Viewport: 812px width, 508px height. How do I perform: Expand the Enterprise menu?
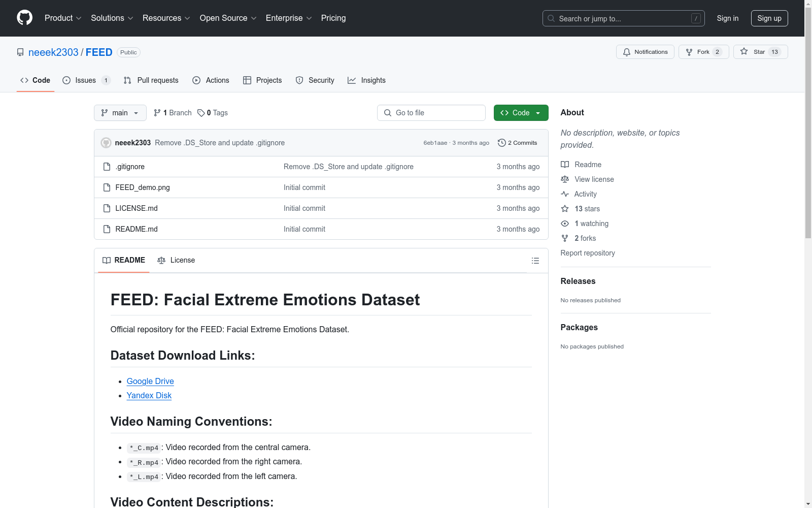point(289,18)
